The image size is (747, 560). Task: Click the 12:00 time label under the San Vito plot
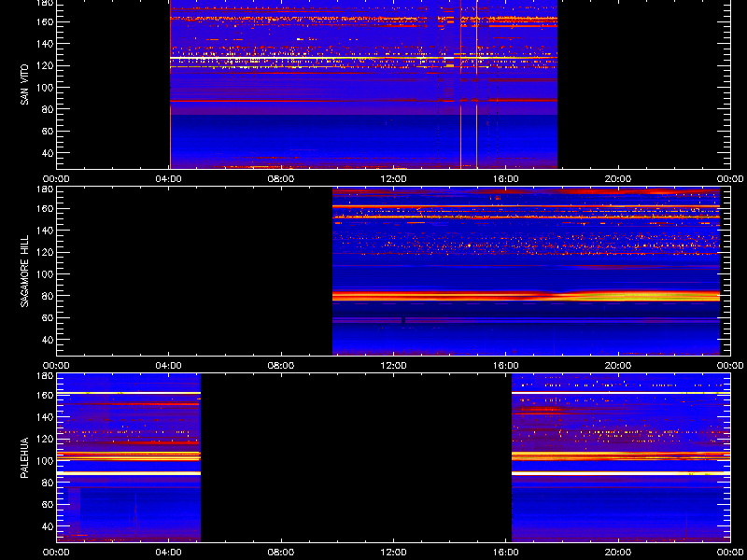pyautogui.click(x=393, y=179)
